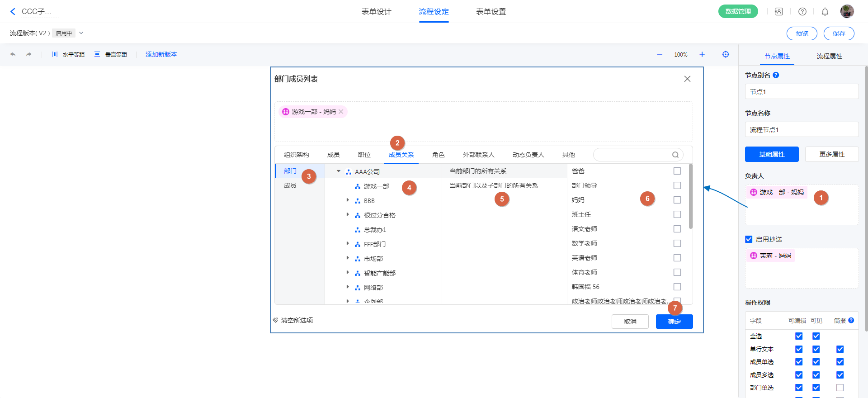This screenshot has height=398, width=868.
Task: Switch to the 流程属性 tab
Action: tap(829, 56)
